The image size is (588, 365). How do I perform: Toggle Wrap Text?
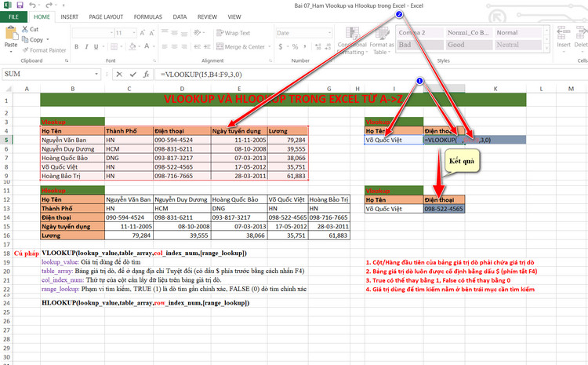234,33
